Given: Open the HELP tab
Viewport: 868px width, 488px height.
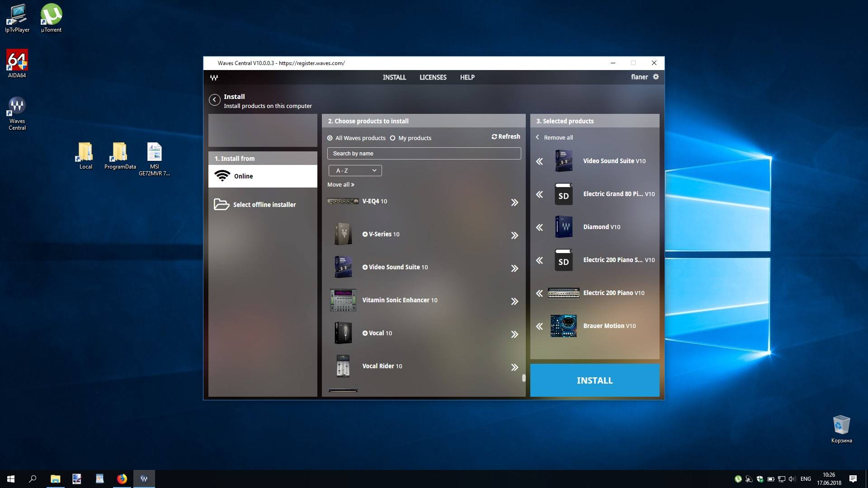Looking at the screenshot, I should pos(467,77).
